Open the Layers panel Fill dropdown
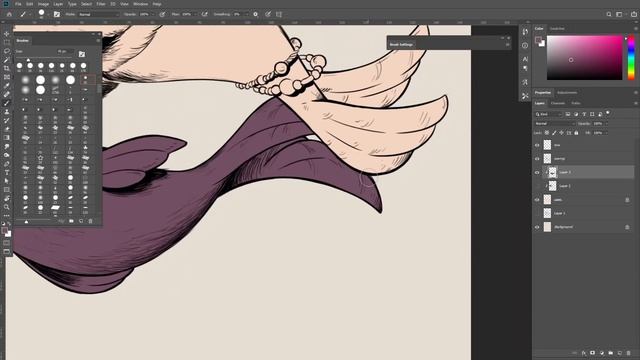Screen dimensions: 640x360 [606, 133]
